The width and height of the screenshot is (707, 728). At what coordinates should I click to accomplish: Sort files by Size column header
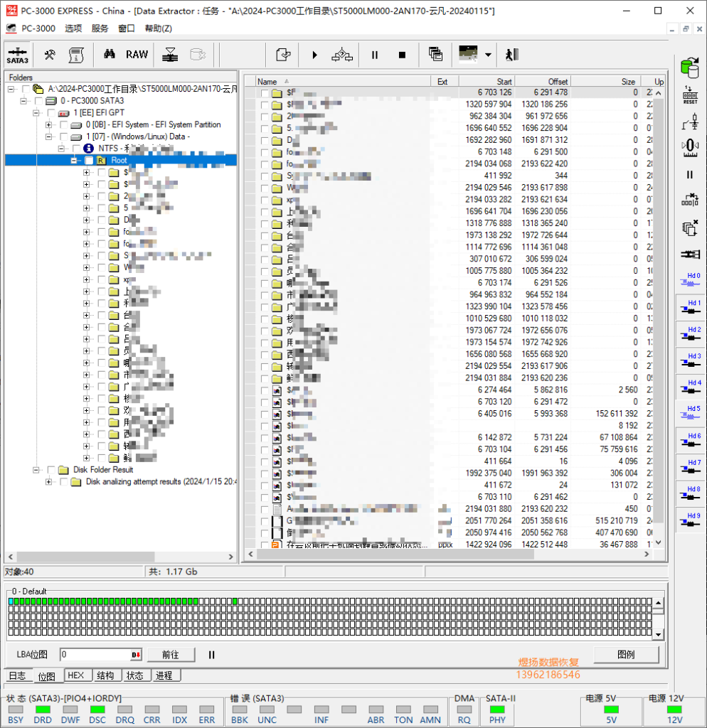[605, 81]
